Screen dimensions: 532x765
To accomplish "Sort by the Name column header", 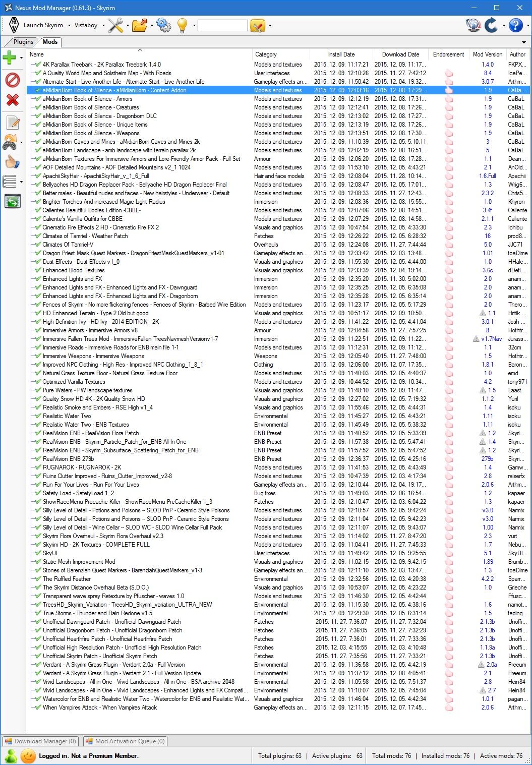I will point(140,54).
